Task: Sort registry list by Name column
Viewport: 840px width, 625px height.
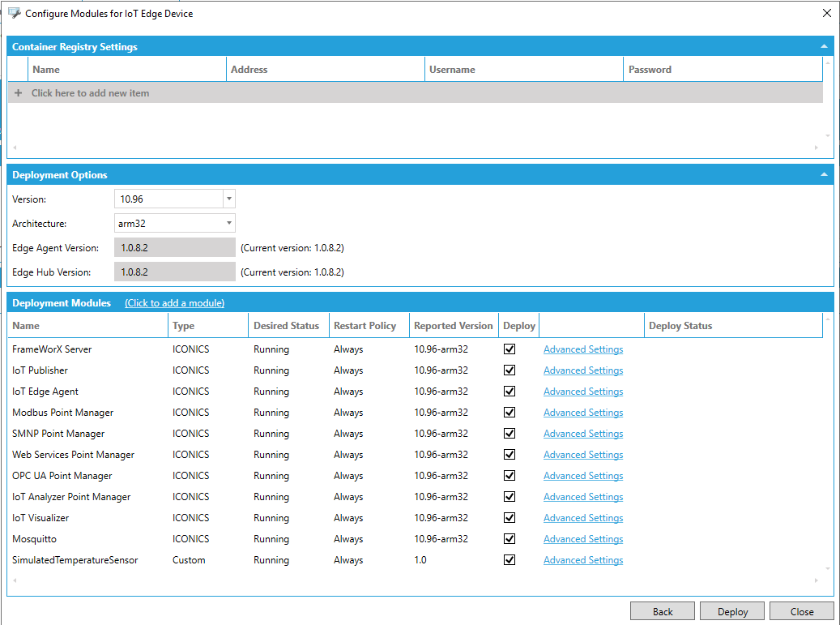Action: tap(127, 69)
